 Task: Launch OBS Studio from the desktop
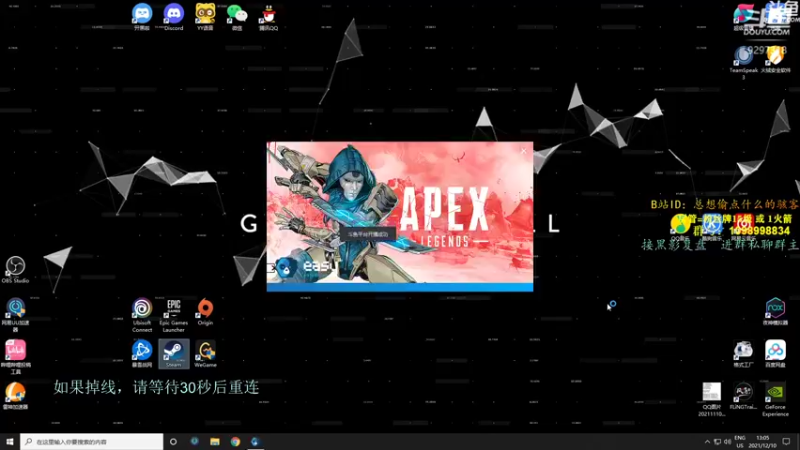pos(15,269)
